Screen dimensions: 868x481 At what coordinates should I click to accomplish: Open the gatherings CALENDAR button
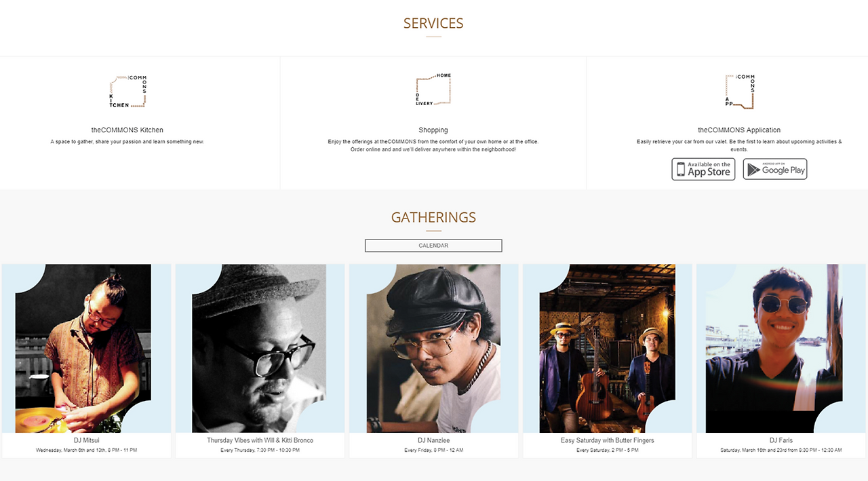pos(433,246)
